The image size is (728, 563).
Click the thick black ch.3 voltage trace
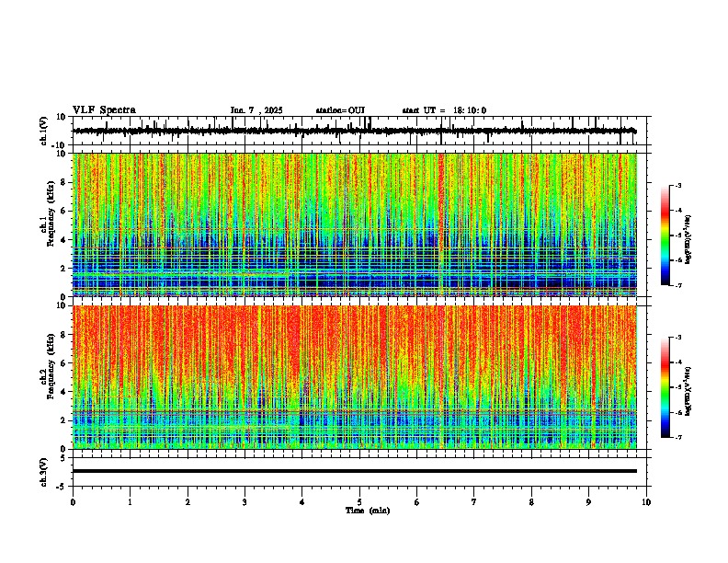click(x=355, y=471)
